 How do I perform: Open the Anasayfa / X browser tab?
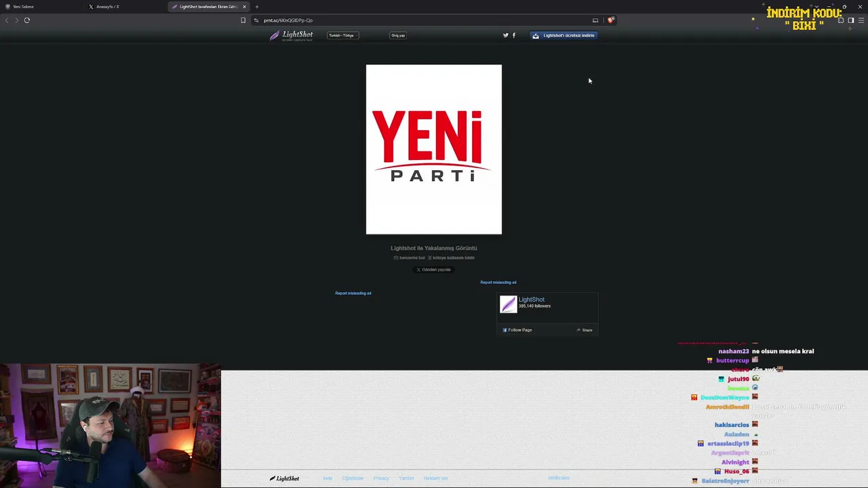tap(125, 7)
